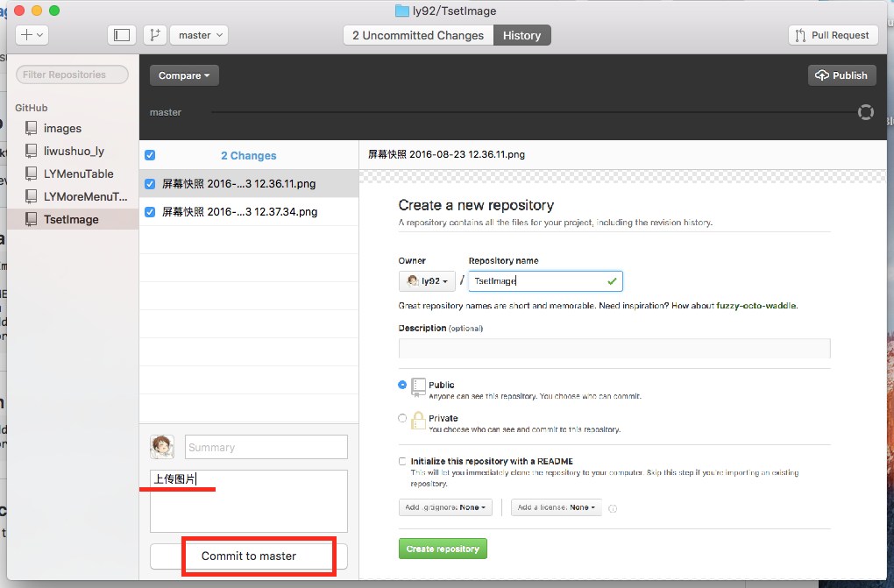This screenshot has height=588, width=894.
Task: Click the green Create repository button
Action: click(x=443, y=549)
